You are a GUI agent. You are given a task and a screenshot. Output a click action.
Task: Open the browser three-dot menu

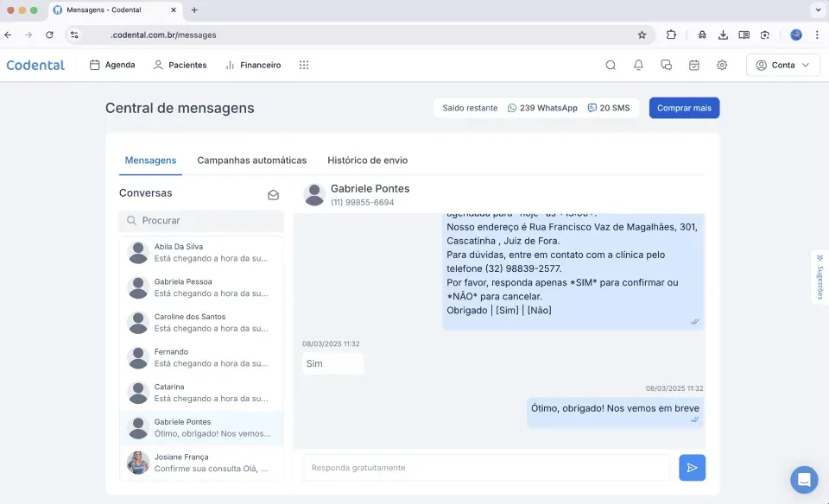817,35
